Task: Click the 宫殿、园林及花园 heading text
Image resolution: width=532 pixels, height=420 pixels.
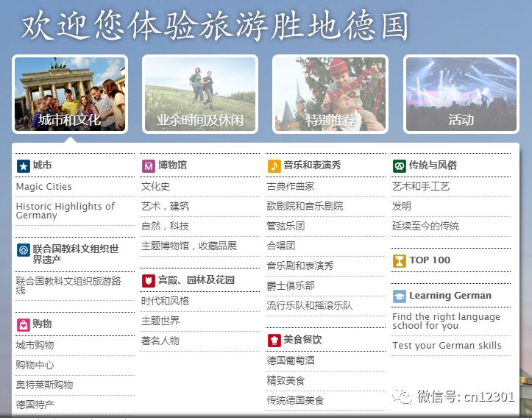Action: [x=196, y=280]
